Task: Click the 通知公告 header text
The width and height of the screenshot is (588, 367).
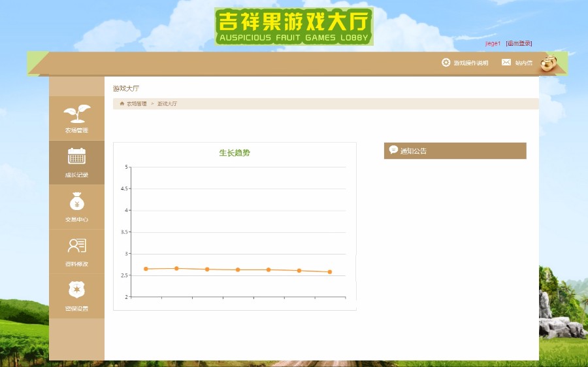Action: tap(414, 151)
